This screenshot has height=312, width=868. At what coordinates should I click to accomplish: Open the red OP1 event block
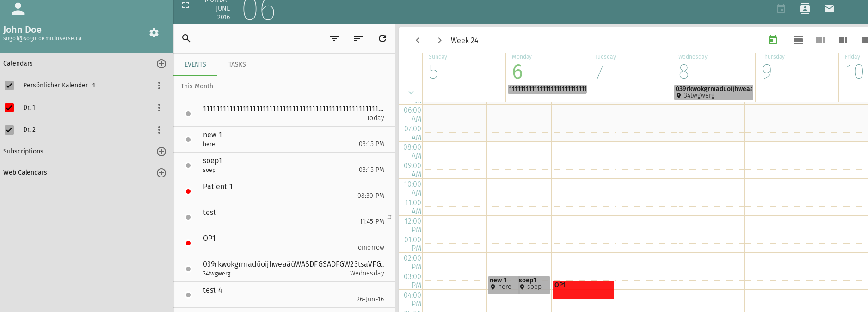tap(583, 290)
